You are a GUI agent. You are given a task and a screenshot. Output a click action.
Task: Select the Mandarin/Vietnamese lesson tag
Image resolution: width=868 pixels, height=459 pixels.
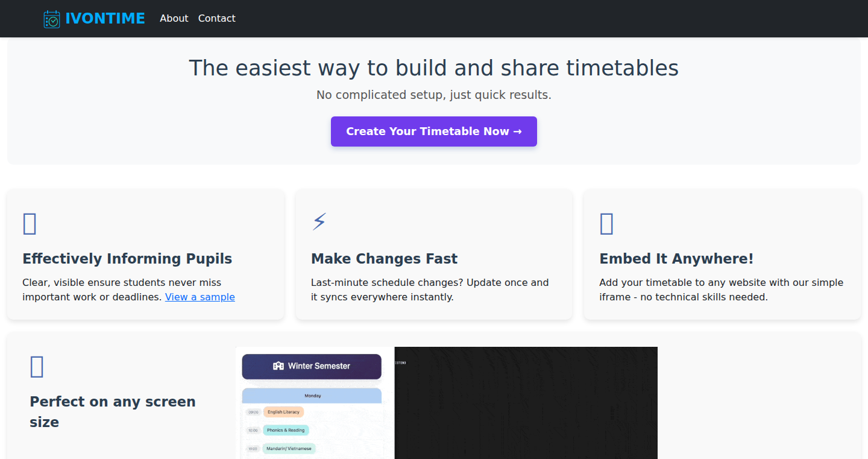point(289,448)
